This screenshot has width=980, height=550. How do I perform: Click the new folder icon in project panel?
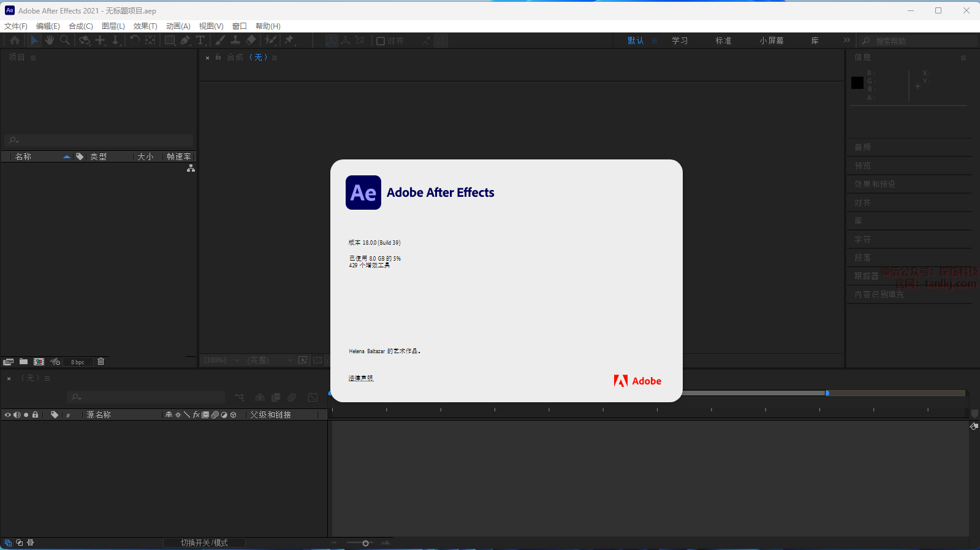(23, 362)
